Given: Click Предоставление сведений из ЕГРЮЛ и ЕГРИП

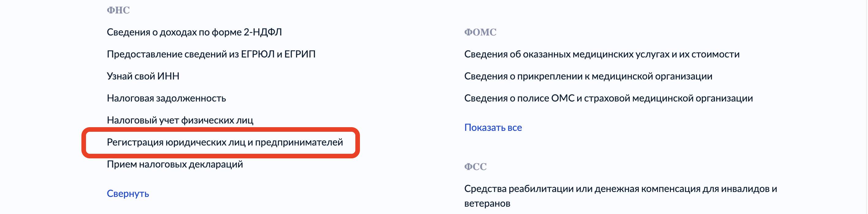Looking at the screenshot, I should click(x=211, y=54).
